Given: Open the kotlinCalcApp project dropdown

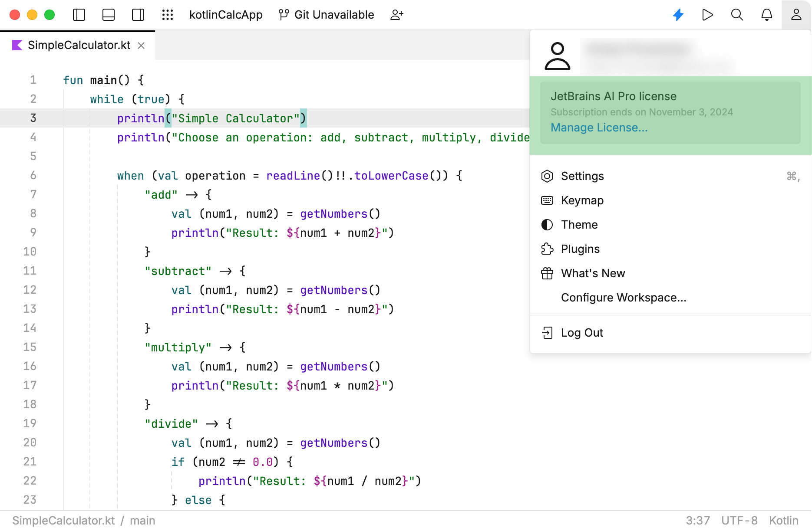Looking at the screenshot, I should (226, 15).
